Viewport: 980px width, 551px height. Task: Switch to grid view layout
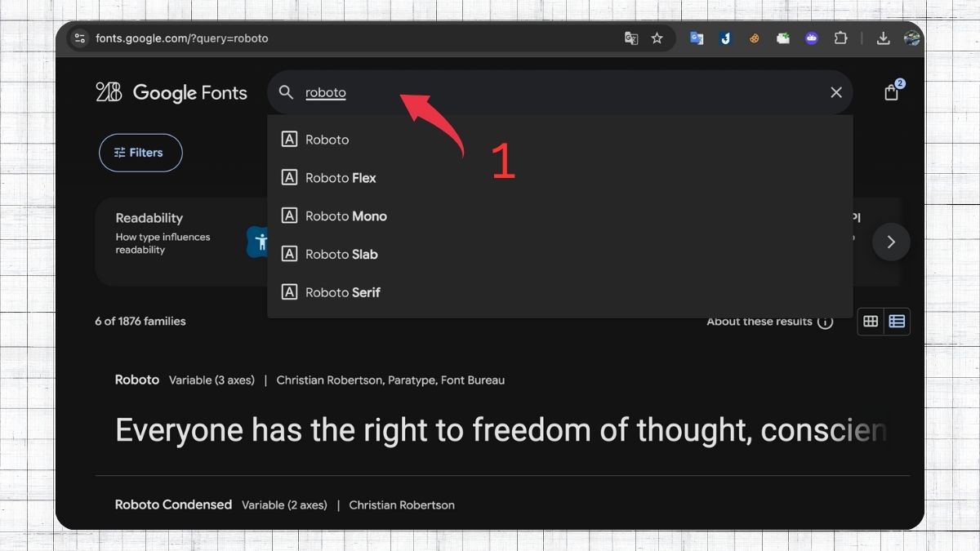(x=871, y=322)
